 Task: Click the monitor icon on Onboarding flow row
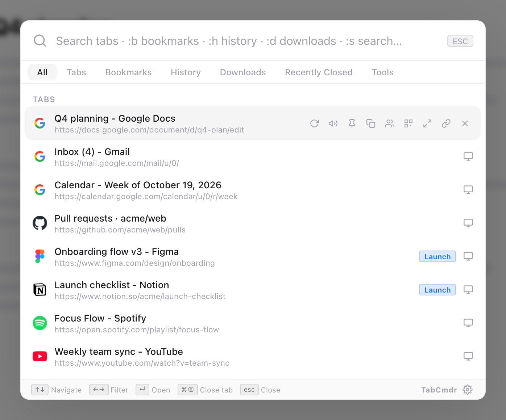pos(468,256)
